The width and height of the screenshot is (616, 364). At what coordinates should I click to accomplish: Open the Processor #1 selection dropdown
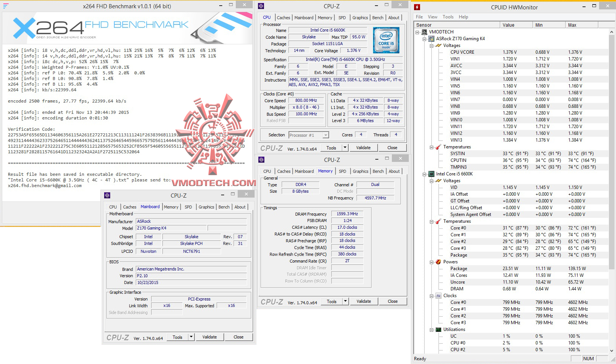coord(326,135)
